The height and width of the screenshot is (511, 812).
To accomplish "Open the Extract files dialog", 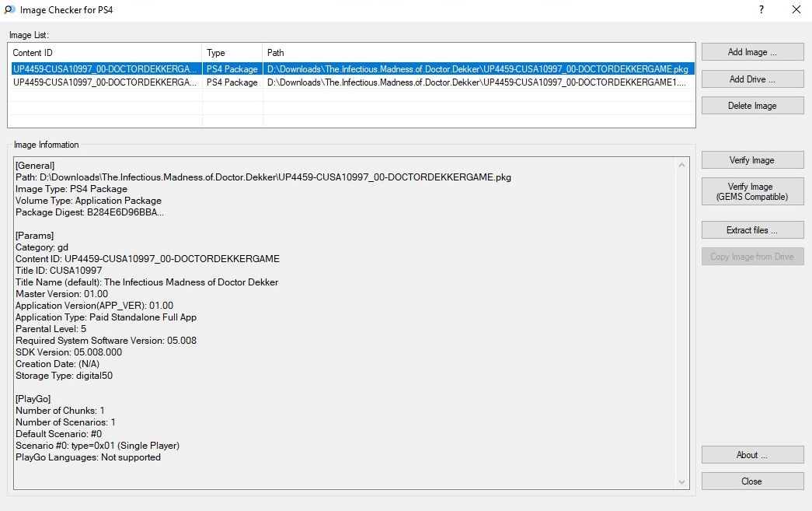I will click(752, 229).
